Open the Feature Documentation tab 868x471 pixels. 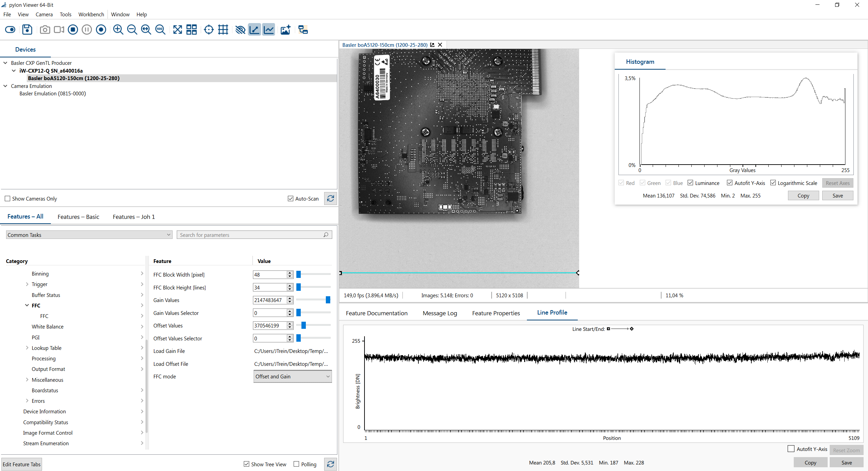[x=377, y=313]
